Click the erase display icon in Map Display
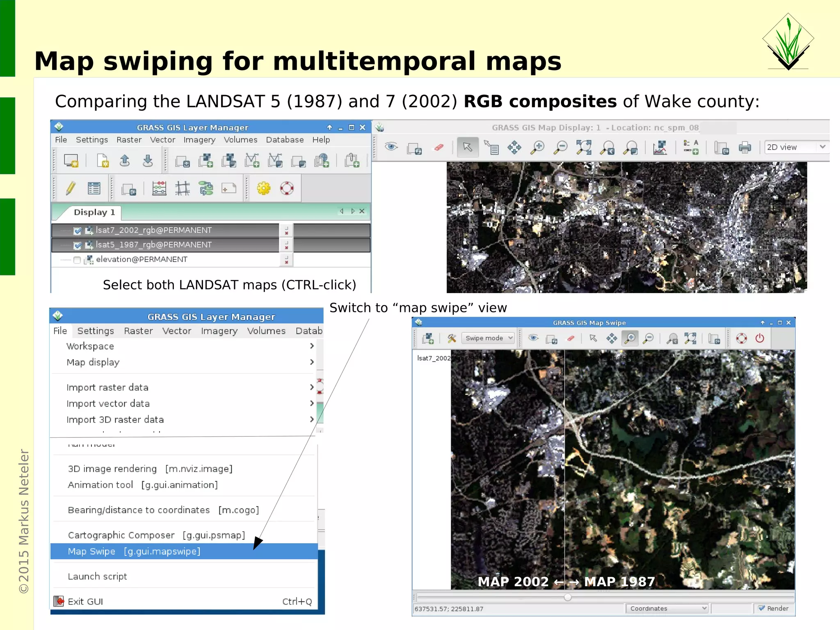This screenshot has height=630, width=840. click(438, 147)
